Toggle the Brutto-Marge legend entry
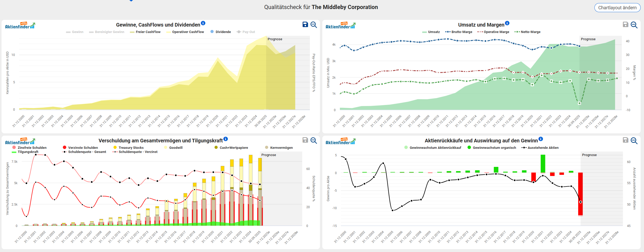 click(x=461, y=32)
